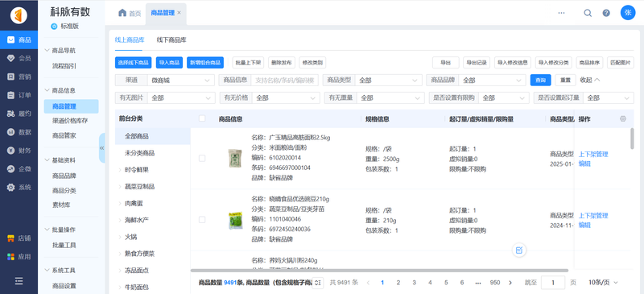This screenshot has height=294, width=644.
Task: Click the blue 查询 query button
Action: coord(540,81)
